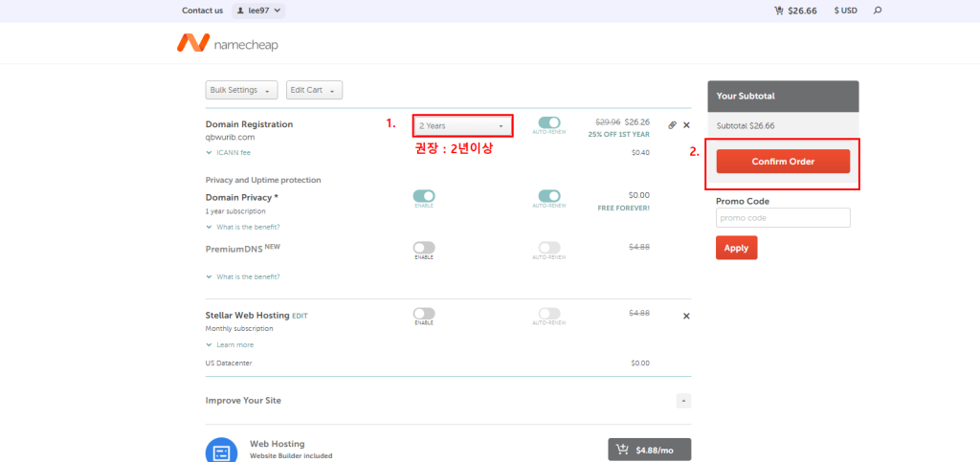Enable the PremiumDNS switch
980x462 pixels.
[x=424, y=248]
